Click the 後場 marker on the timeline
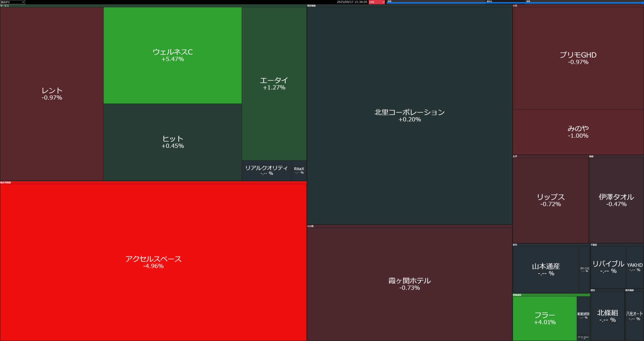The height and width of the screenshot is (341, 644). pos(528,1)
